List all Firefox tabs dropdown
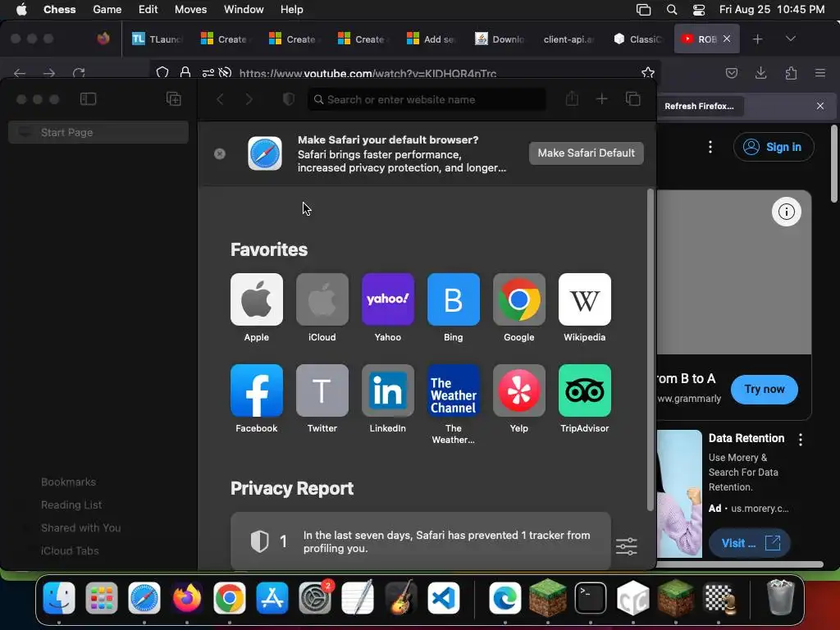The height and width of the screenshot is (630, 840). coord(790,39)
